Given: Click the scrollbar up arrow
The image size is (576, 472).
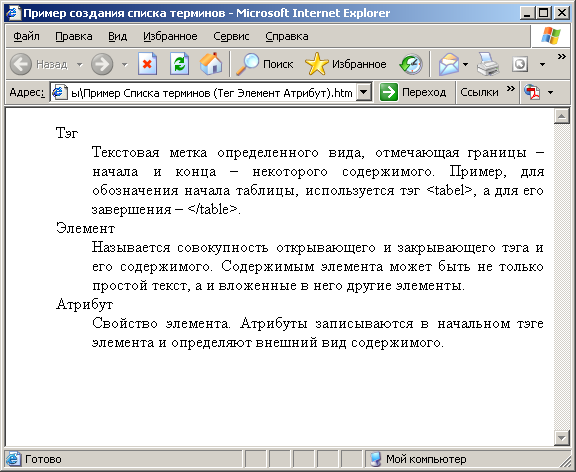Looking at the screenshot, I should (561, 116).
